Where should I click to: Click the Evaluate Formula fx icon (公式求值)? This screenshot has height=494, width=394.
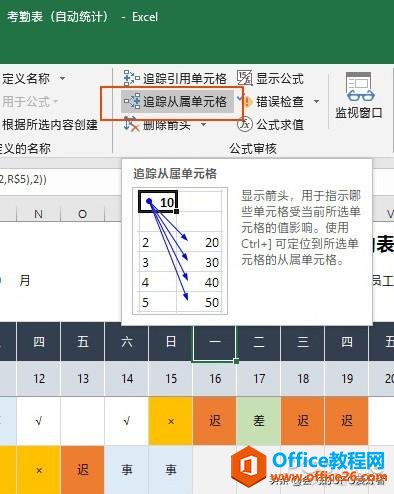click(245, 124)
